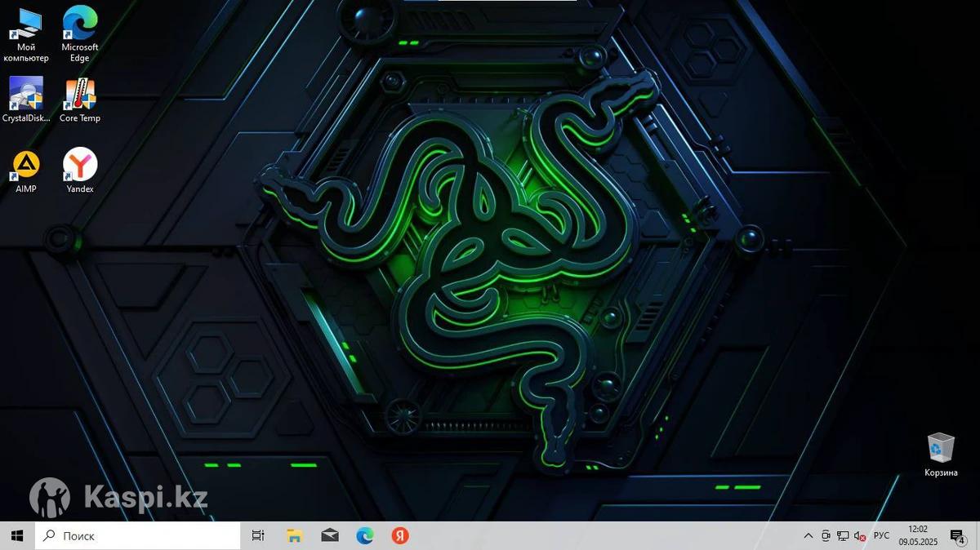
Task: Open Yandex browser from taskbar
Action: click(400, 535)
